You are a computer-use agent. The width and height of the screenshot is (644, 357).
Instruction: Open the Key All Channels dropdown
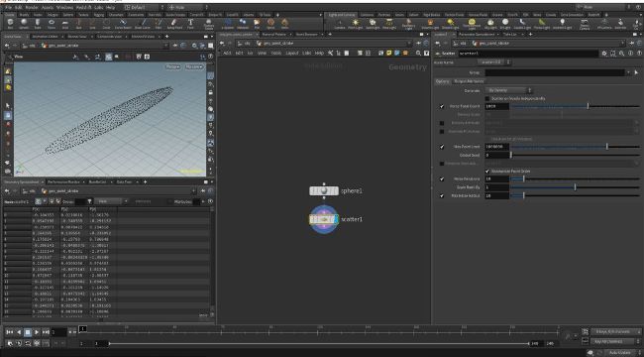[615, 341]
